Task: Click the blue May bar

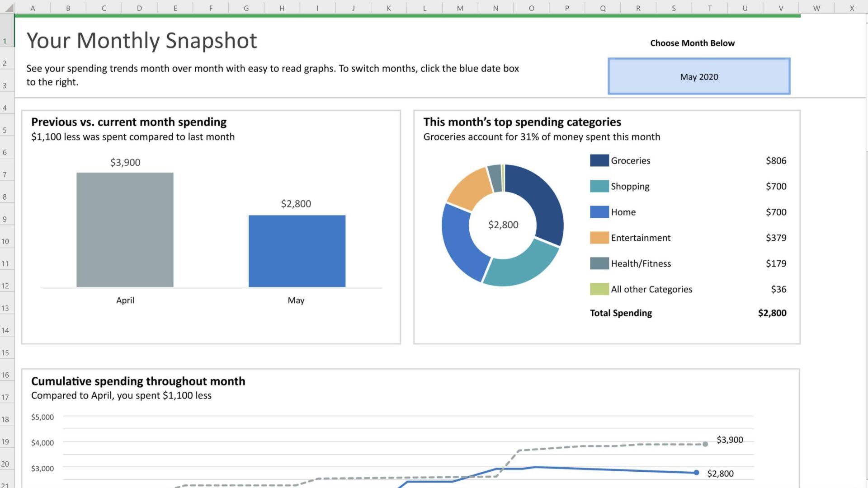Action: click(297, 251)
